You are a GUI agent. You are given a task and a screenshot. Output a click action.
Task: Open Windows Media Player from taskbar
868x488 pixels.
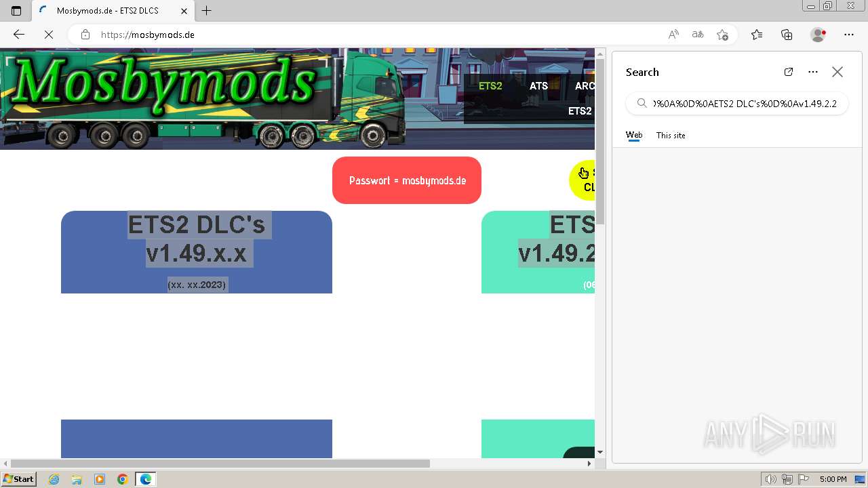tap(100, 479)
